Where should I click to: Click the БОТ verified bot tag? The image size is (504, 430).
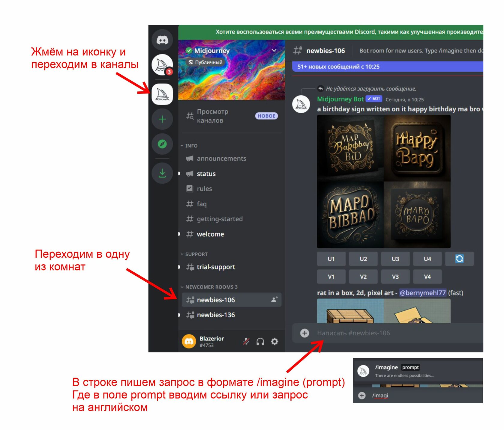tap(374, 99)
